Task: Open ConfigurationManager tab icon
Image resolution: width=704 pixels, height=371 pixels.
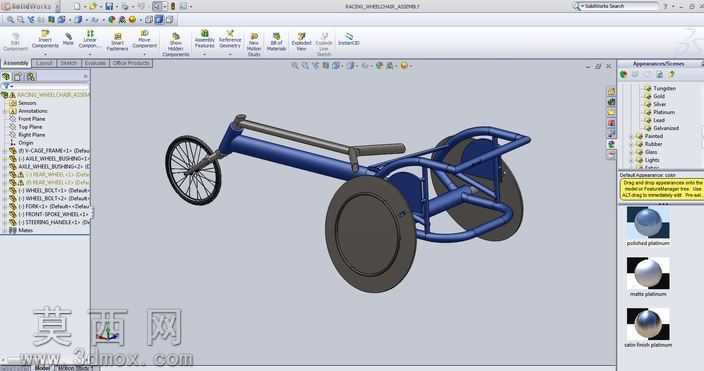Action: (30, 76)
